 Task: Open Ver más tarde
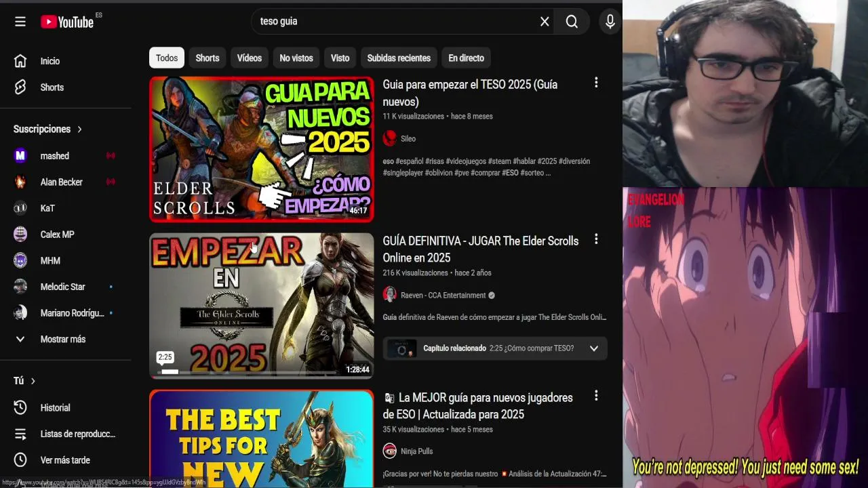pos(66,460)
